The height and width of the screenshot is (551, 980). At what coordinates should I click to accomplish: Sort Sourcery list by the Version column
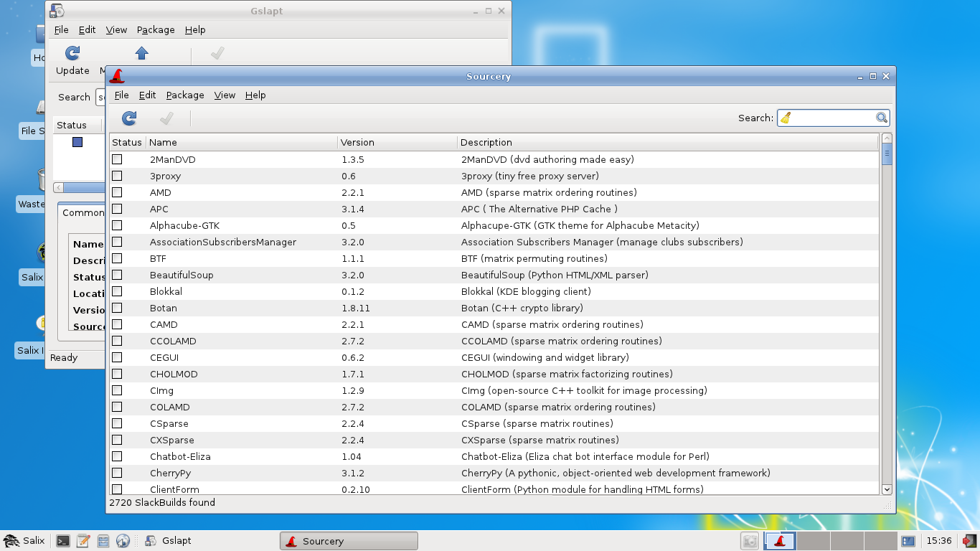[397, 142]
